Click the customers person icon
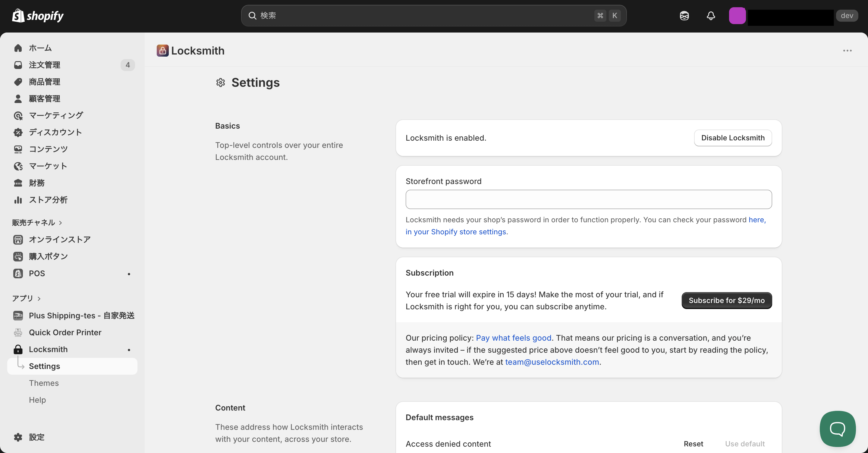The height and width of the screenshot is (453, 868). point(18,98)
